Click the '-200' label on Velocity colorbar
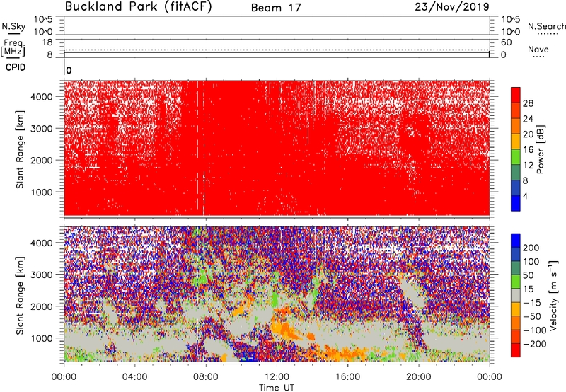566x392 pixels. point(533,344)
